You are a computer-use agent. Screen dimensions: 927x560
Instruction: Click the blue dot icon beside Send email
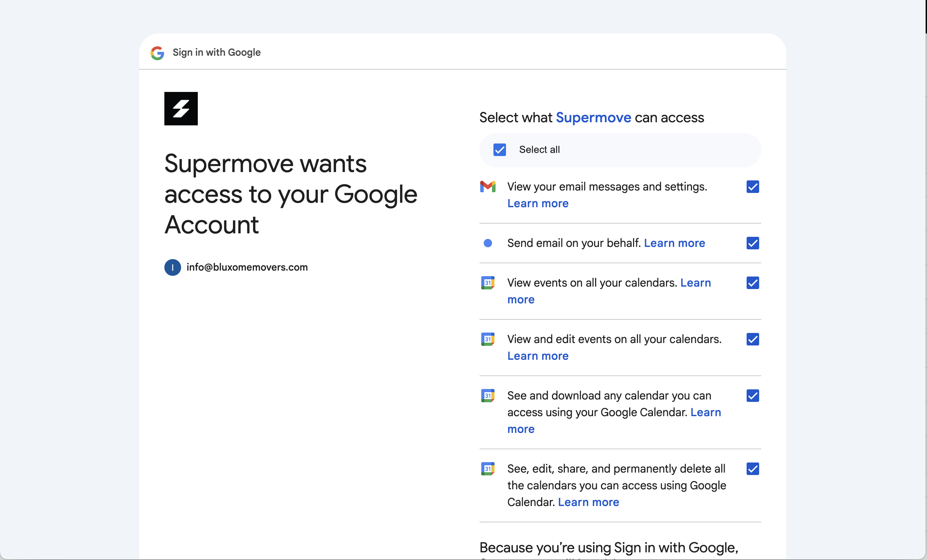pos(488,243)
